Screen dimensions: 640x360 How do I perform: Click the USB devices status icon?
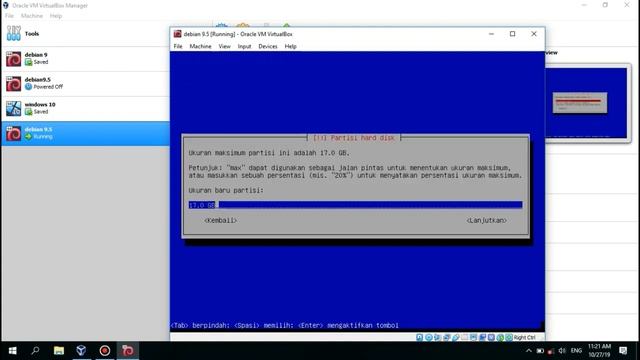(455, 338)
